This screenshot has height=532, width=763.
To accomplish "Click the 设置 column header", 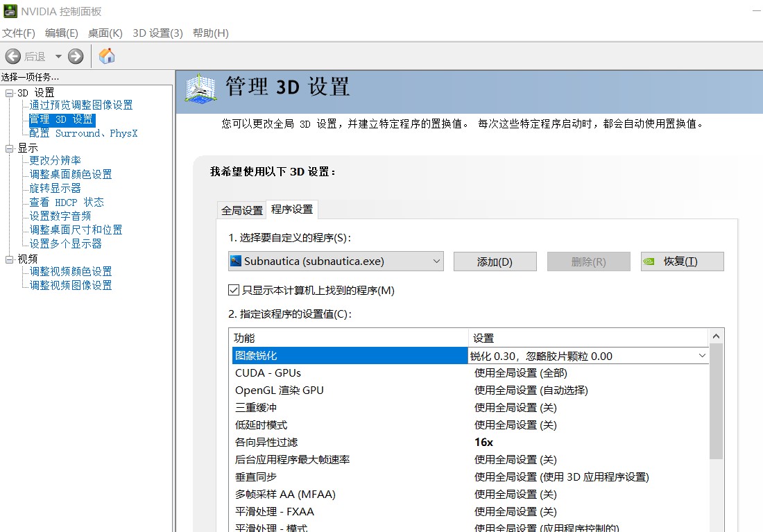I will point(588,338).
